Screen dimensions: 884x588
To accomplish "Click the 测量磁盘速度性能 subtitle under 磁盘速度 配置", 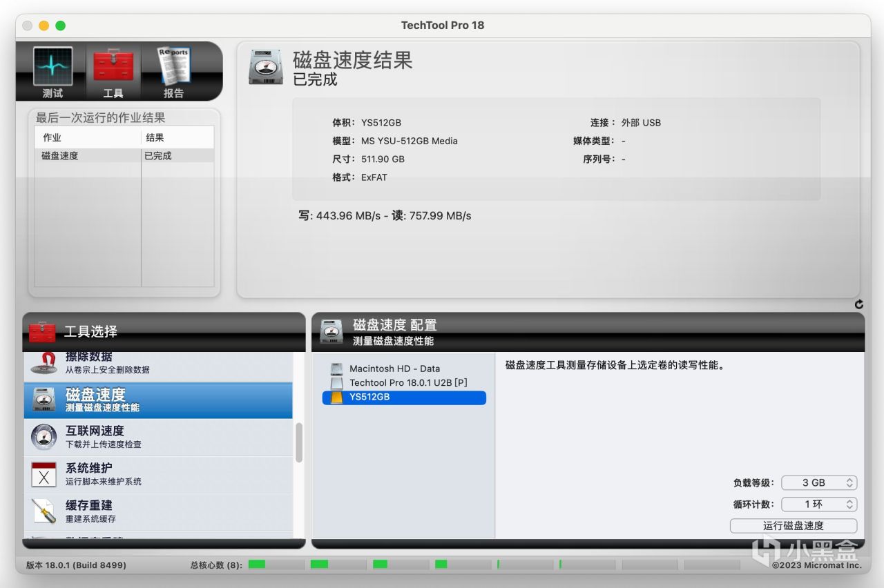I will (x=394, y=341).
